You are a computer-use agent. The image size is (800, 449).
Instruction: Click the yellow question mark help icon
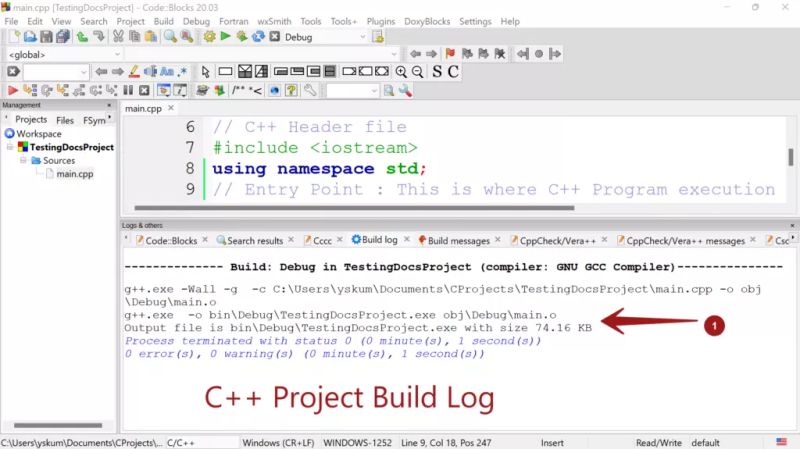coord(291,91)
